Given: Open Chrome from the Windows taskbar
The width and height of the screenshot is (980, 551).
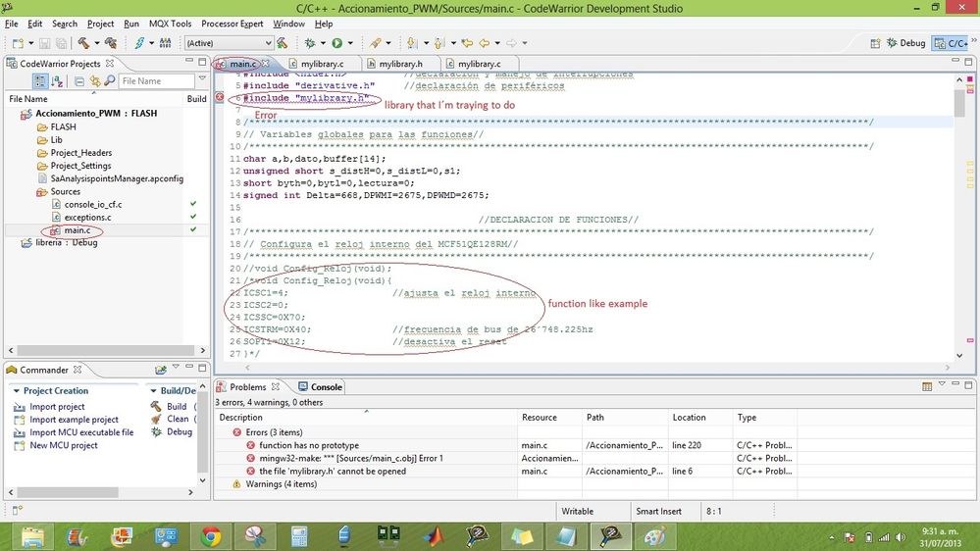Looking at the screenshot, I should (x=211, y=536).
